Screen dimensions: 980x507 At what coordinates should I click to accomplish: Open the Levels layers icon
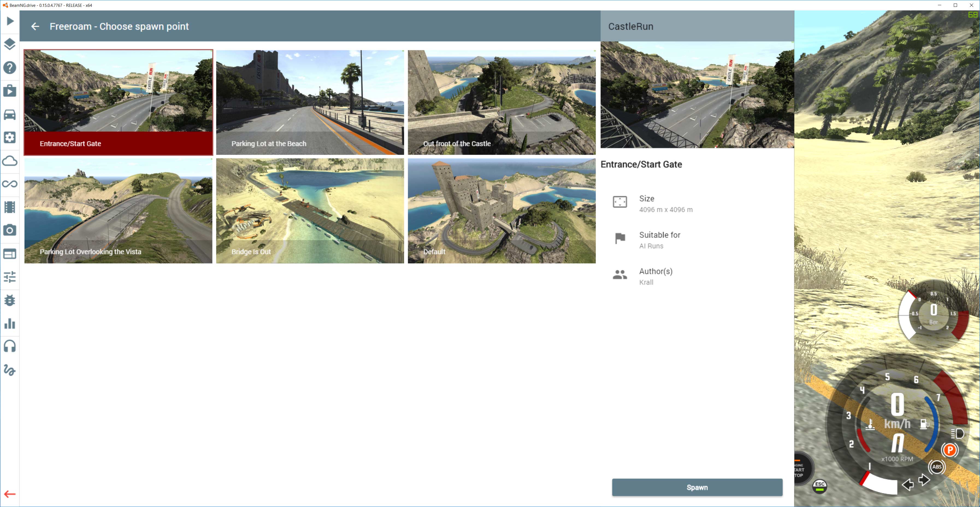(10, 44)
